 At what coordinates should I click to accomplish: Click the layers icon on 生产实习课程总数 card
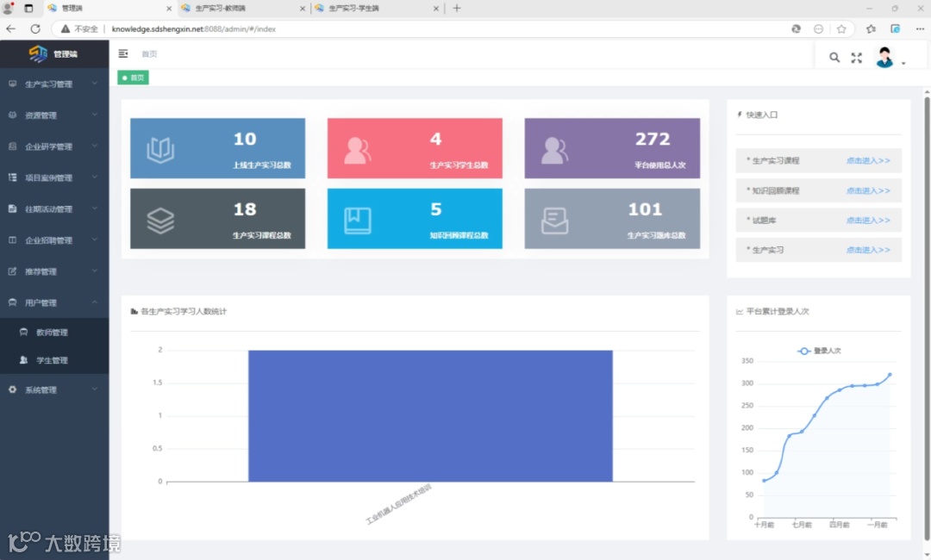[x=160, y=221]
